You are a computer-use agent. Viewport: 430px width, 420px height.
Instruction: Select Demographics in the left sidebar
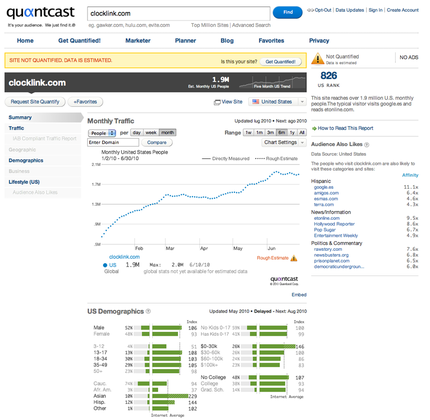tap(26, 160)
